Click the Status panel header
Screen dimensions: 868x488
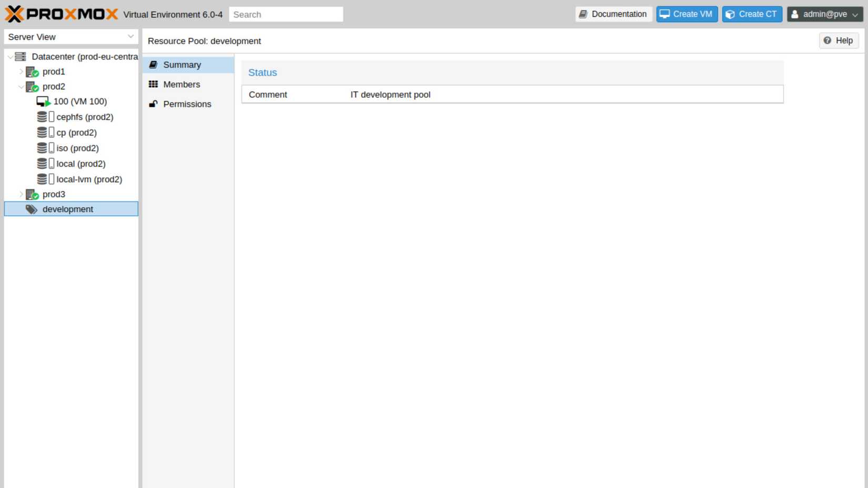pyautogui.click(x=512, y=73)
